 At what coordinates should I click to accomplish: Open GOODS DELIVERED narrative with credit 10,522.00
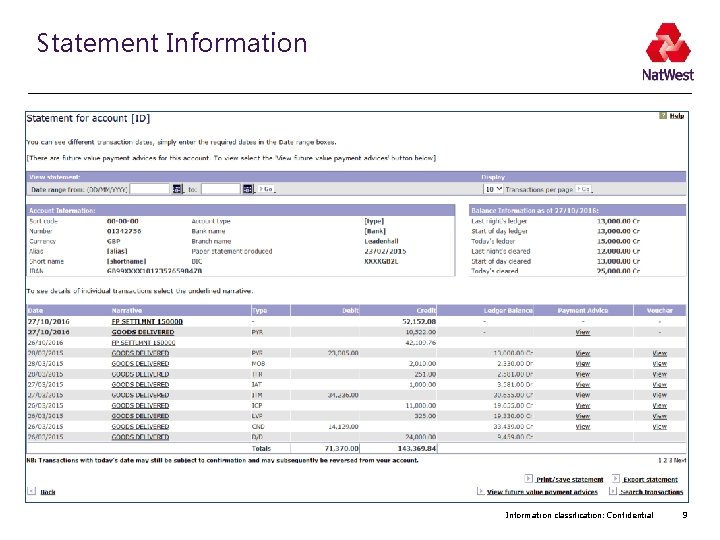[143, 332]
